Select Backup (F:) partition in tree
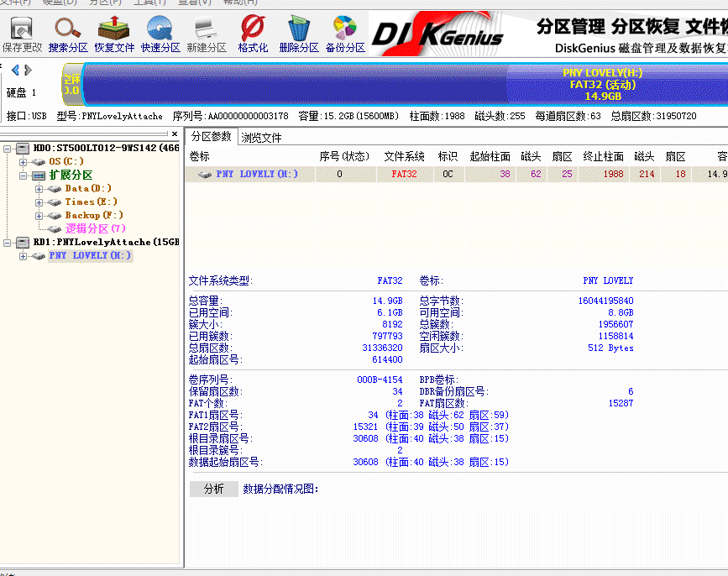This screenshot has width=728, height=576. click(94, 215)
